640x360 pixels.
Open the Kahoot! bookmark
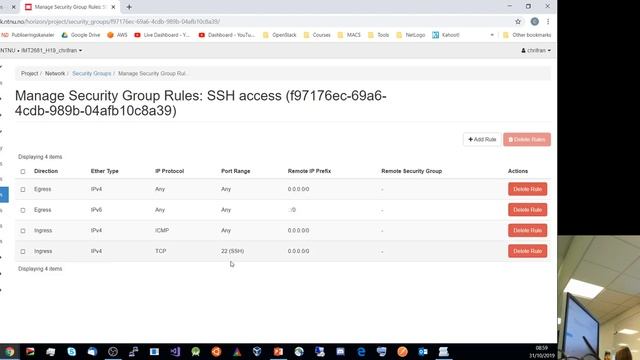tap(446, 35)
